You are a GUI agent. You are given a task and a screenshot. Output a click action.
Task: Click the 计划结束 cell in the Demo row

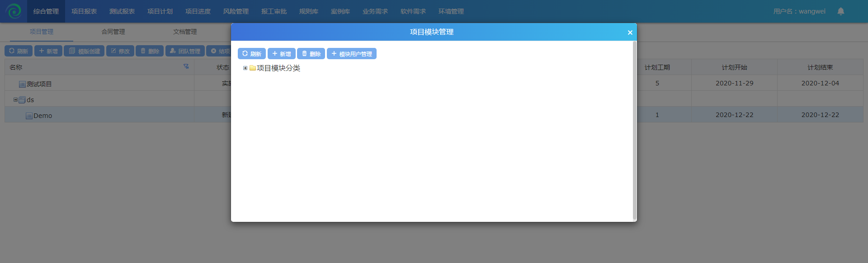click(821, 115)
